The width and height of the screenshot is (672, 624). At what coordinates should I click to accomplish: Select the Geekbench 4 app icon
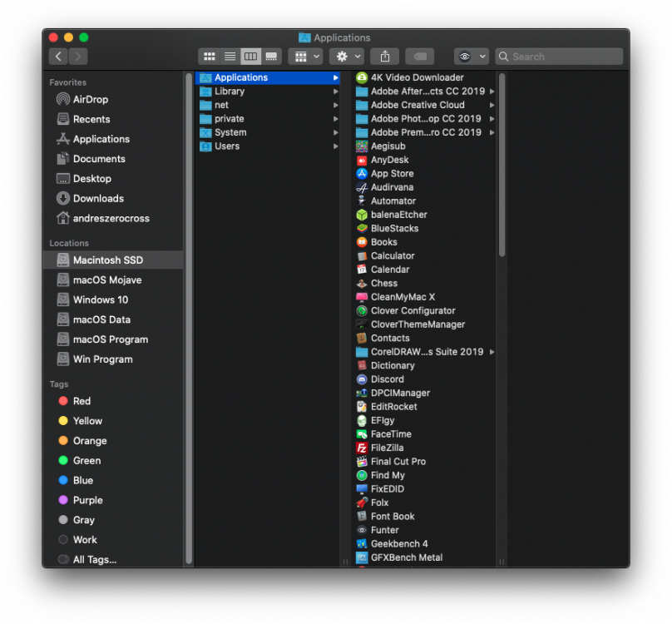point(362,544)
